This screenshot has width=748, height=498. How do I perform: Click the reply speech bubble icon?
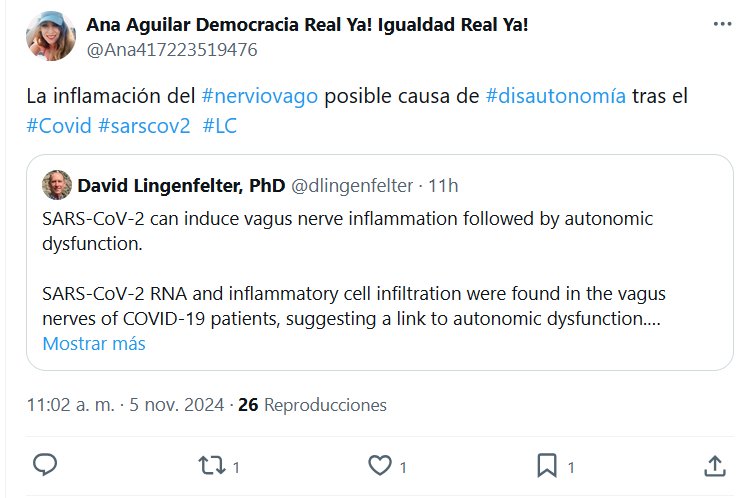45,465
